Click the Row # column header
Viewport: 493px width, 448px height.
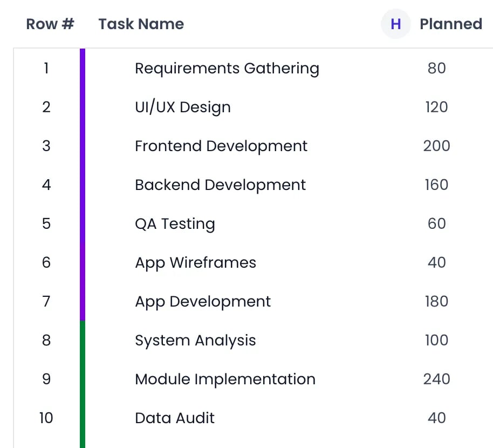[50, 24]
